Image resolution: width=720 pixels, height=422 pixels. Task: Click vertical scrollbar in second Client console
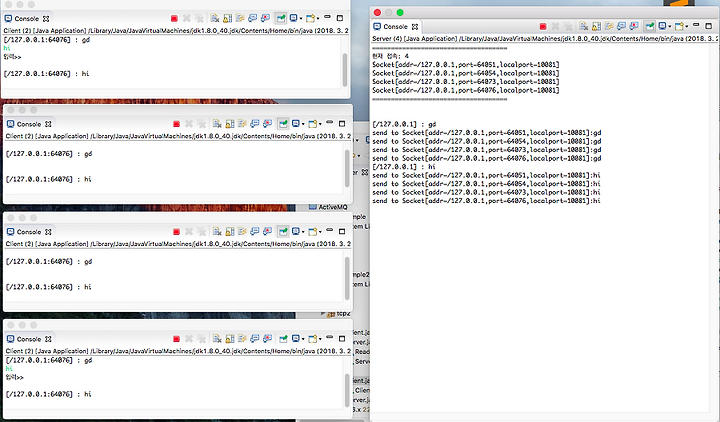[x=347, y=168]
